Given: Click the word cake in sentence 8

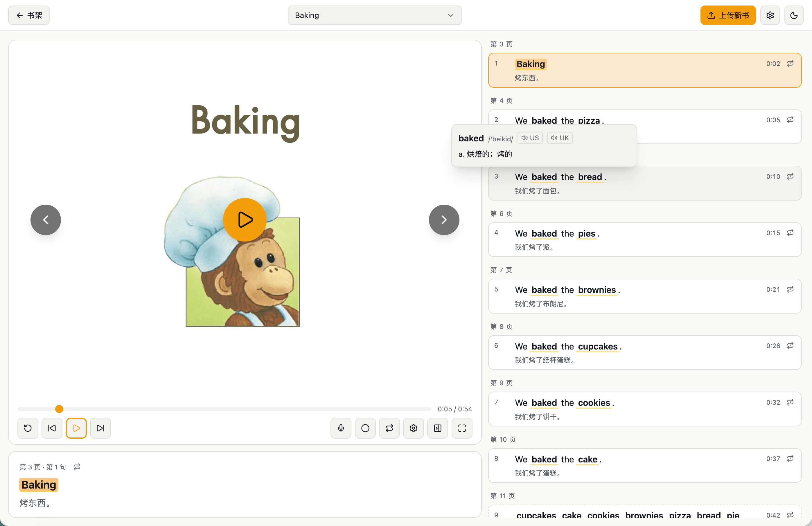Looking at the screenshot, I should [588, 459].
